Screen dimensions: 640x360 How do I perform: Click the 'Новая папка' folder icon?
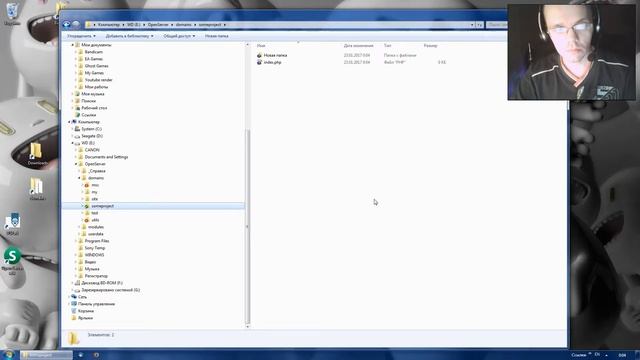[259, 55]
